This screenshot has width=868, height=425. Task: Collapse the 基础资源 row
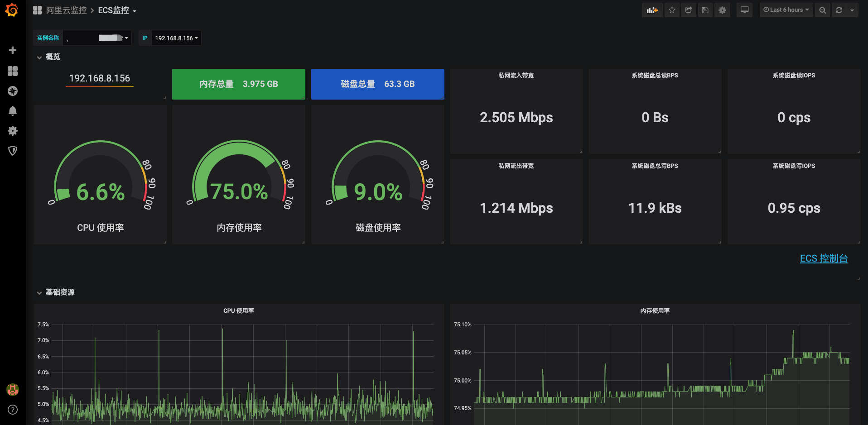[x=56, y=292]
